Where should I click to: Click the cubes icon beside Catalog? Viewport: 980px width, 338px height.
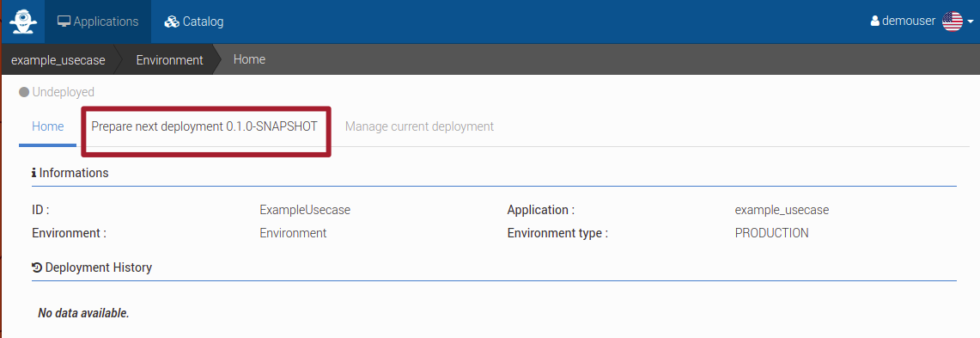172,22
